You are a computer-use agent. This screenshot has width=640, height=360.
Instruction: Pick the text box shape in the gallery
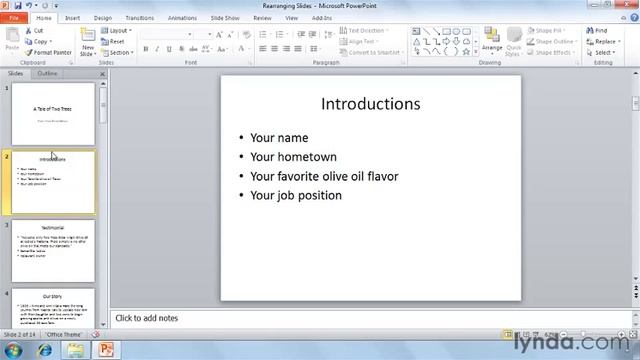tap(416, 31)
